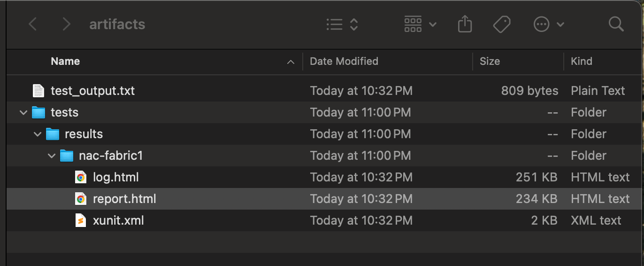Viewport: 644px width, 266px height.
Task: Click the Folder kind of nac-fabric1
Action: [589, 156]
